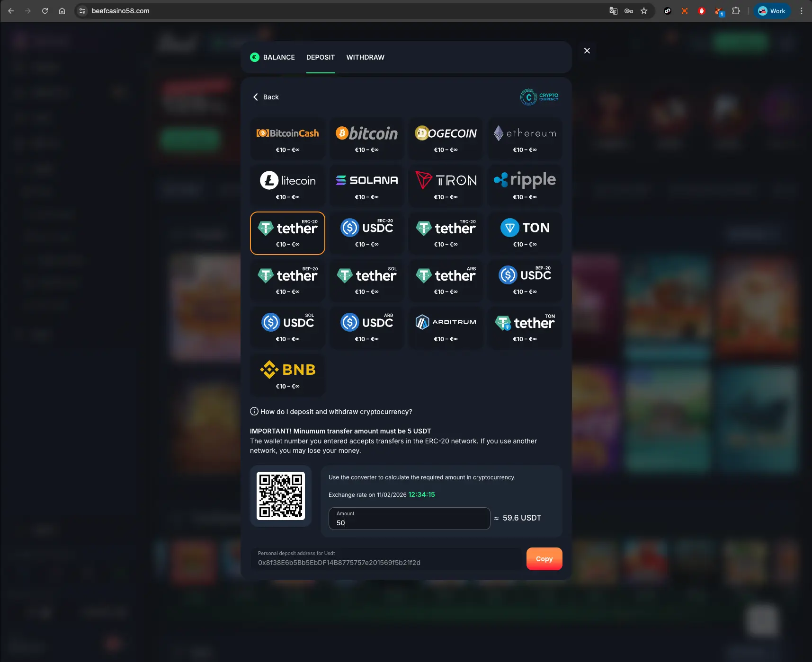Open the saved passwords key icon
This screenshot has width=812, height=662.
click(x=629, y=11)
